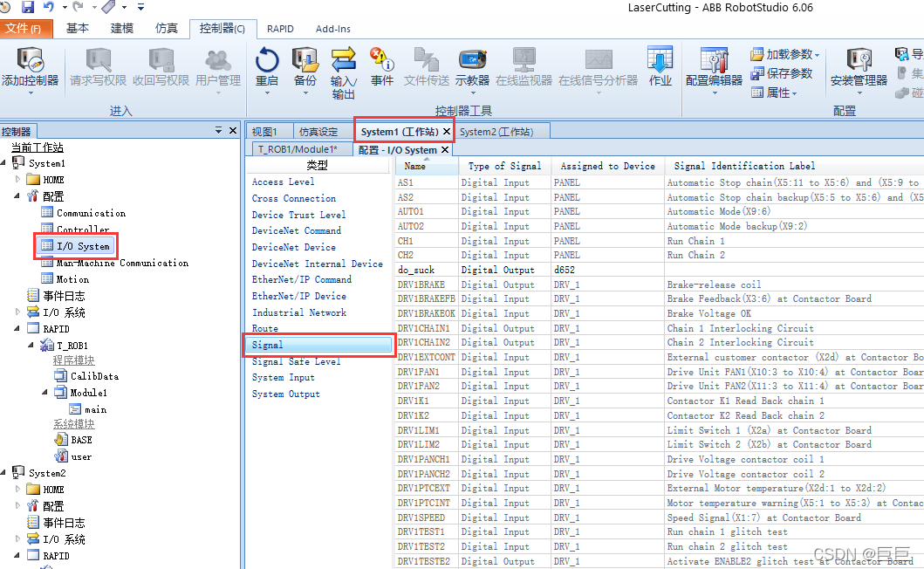Open the Events (事件) icon

click(x=382, y=60)
